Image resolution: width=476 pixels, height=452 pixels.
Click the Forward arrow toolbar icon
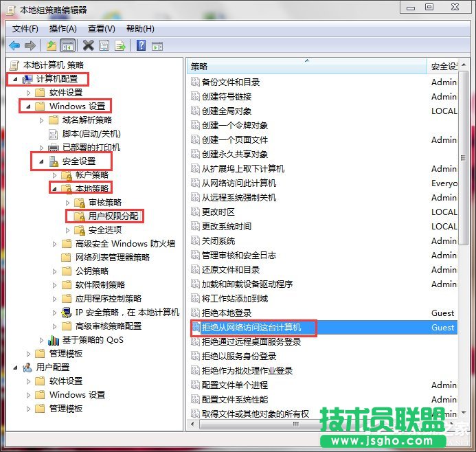click(30, 46)
